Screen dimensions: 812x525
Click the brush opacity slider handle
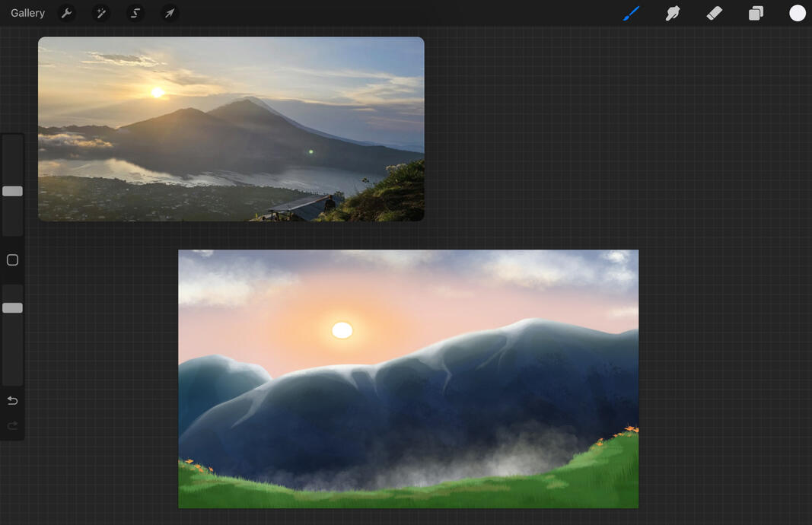coord(12,308)
